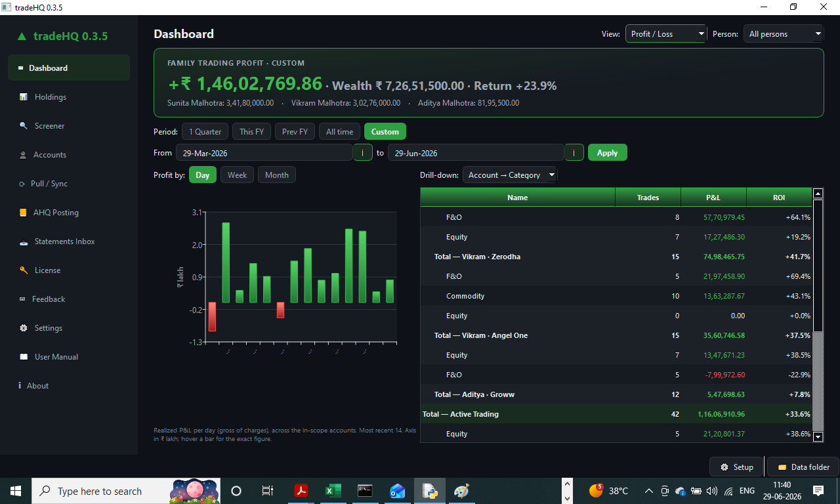The image size is (840, 504).
Task: Open the View Profit / Loss dropdown
Action: pyautogui.click(x=665, y=34)
